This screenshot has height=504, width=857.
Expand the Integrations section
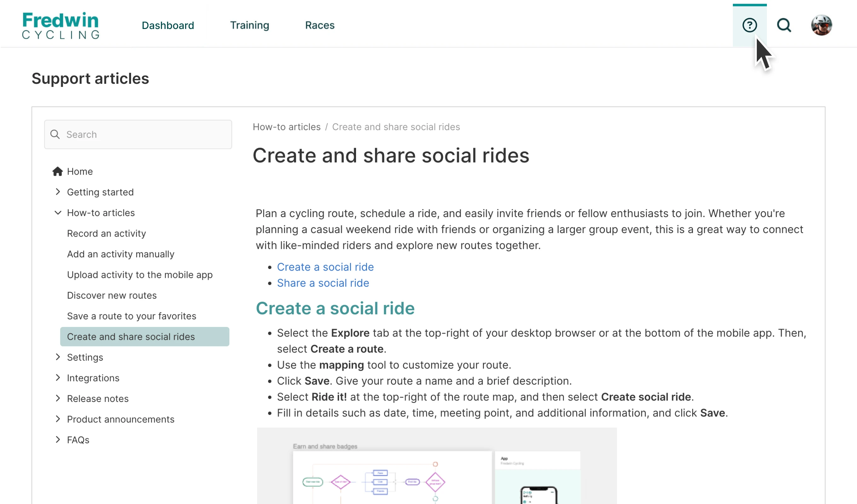coord(58,378)
